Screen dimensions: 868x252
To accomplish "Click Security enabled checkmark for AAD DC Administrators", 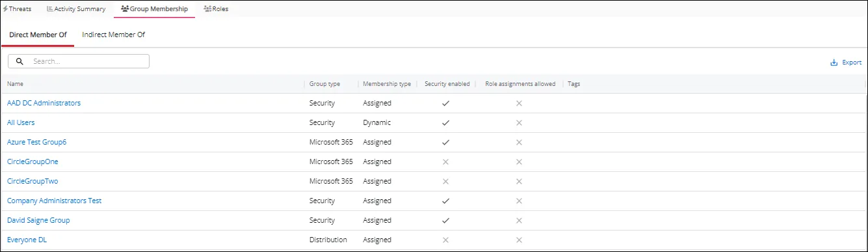I will tap(445, 103).
